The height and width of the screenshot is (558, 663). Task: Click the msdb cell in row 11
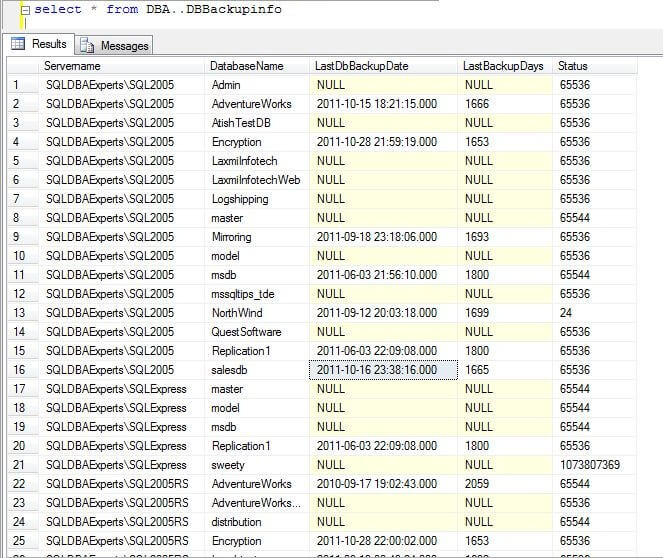tap(257, 275)
